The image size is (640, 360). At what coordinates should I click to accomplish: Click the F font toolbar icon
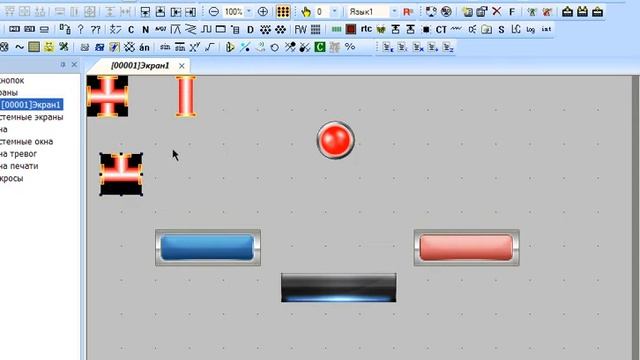pos(512,12)
